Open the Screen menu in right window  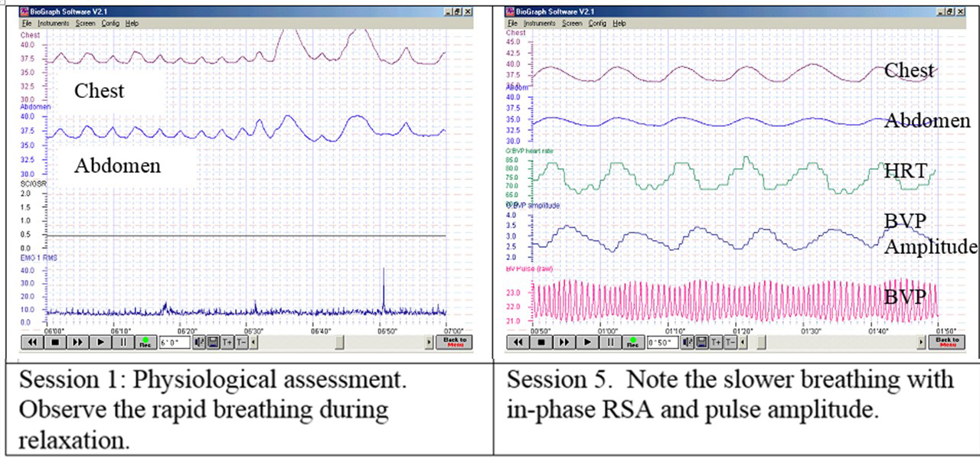pos(572,24)
